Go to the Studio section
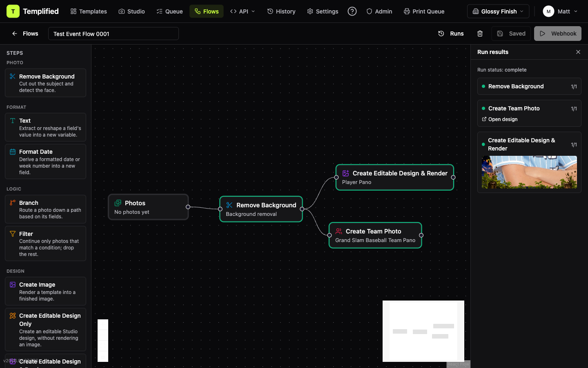 [x=131, y=11]
